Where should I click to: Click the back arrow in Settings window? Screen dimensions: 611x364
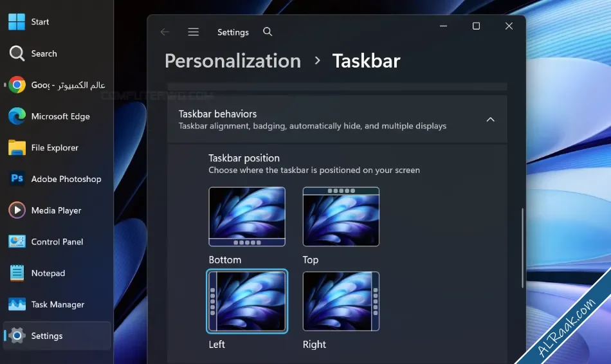point(165,32)
